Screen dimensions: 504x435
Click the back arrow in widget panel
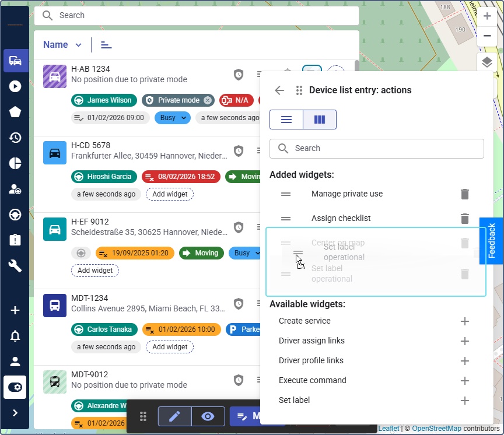[279, 90]
